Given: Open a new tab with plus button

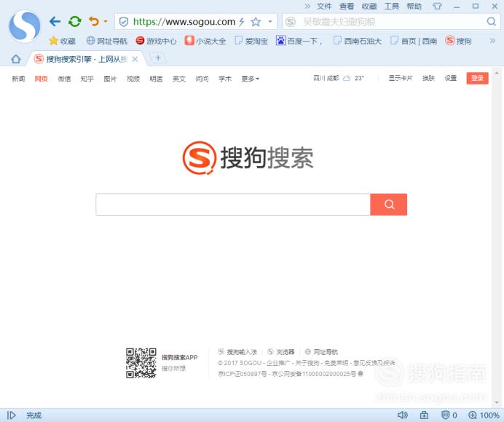Looking at the screenshot, I should (x=158, y=58).
